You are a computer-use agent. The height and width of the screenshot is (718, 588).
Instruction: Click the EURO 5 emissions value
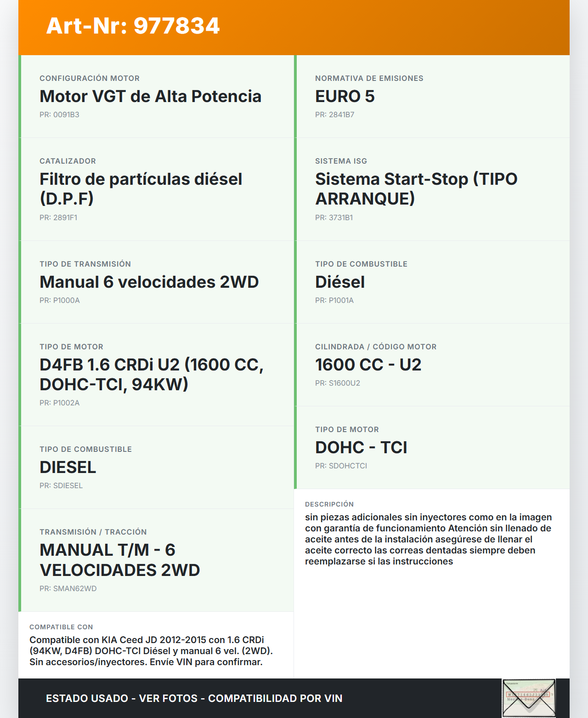[x=345, y=96]
